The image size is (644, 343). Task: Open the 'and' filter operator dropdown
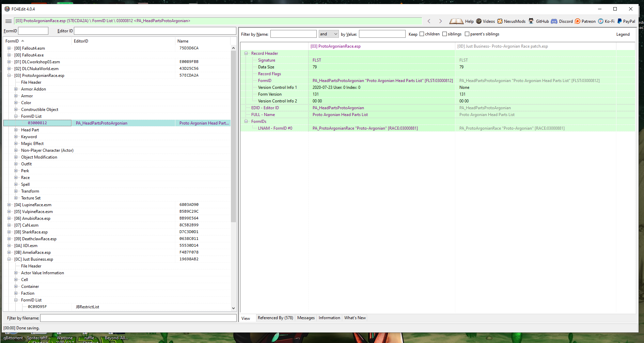coord(329,34)
